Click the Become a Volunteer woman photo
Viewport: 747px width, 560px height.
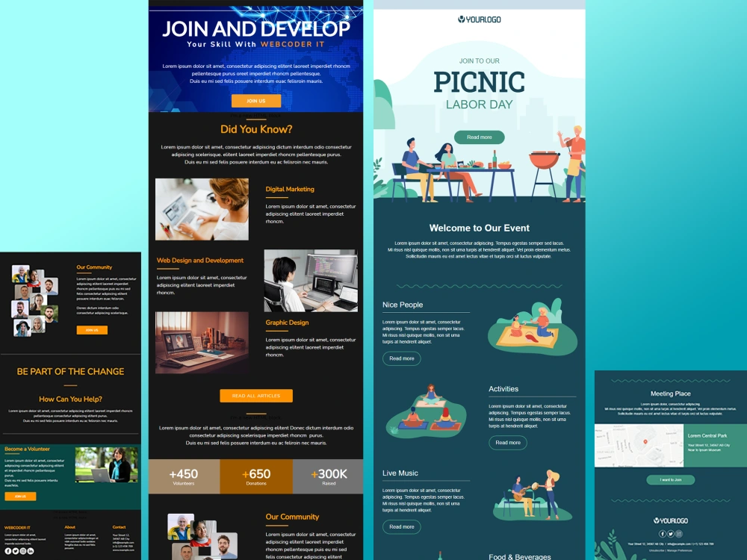tap(106, 464)
